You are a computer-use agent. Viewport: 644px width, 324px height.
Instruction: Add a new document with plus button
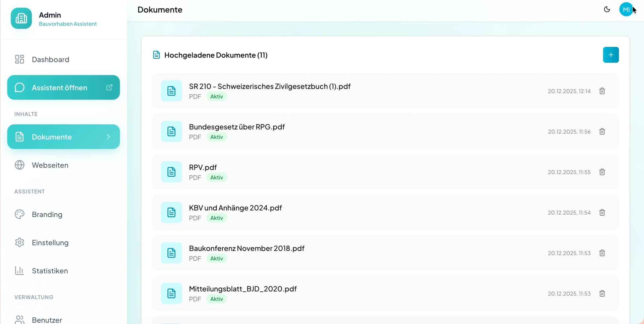[611, 55]
